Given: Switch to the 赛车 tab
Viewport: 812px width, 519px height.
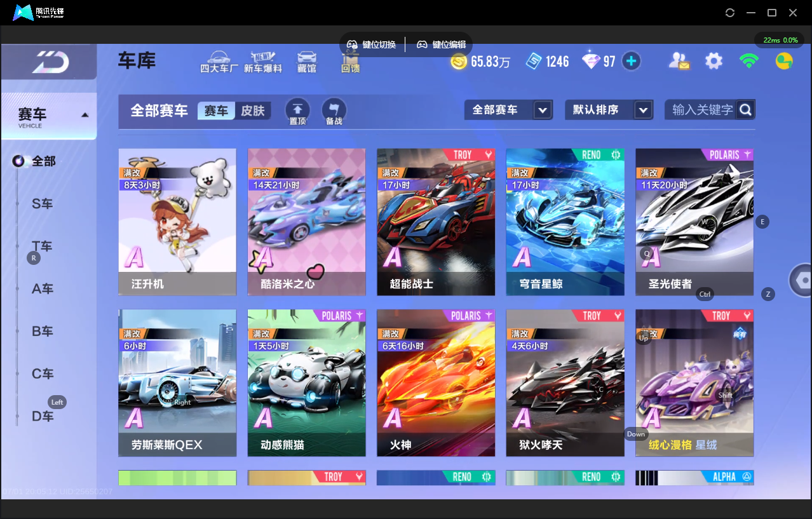Looking at the screenshot, I should [x=216, y=111].
